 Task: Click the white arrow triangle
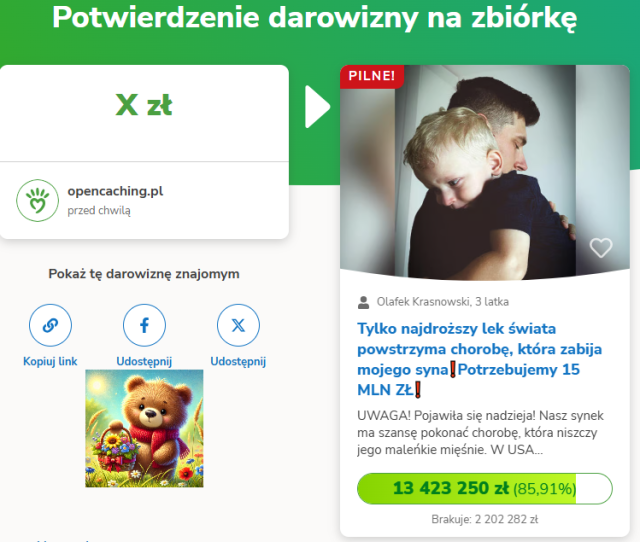(318, 107)
